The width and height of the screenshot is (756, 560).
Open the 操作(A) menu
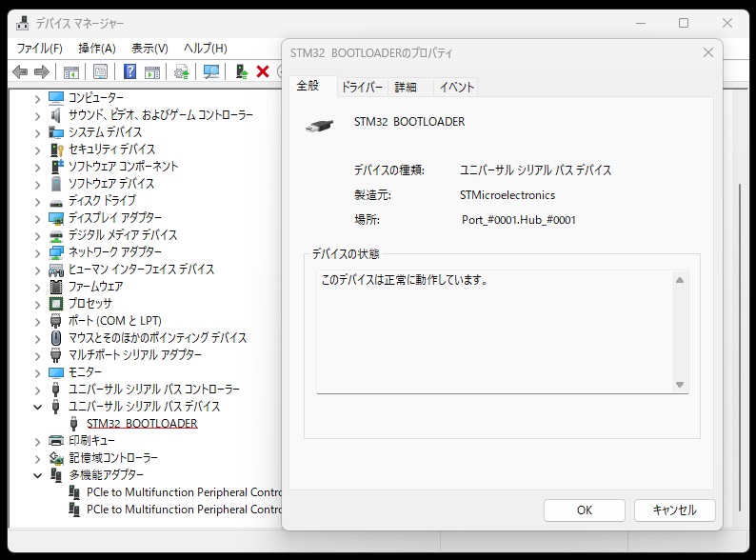(x=97, y=49)
